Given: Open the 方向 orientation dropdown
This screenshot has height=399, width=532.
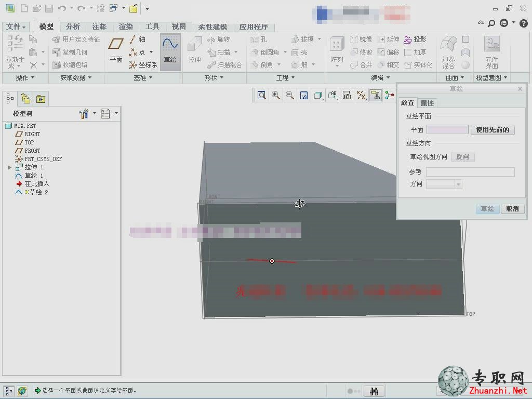Looking at the screenshot, I should pyautogui.click(x=444, y=184).
